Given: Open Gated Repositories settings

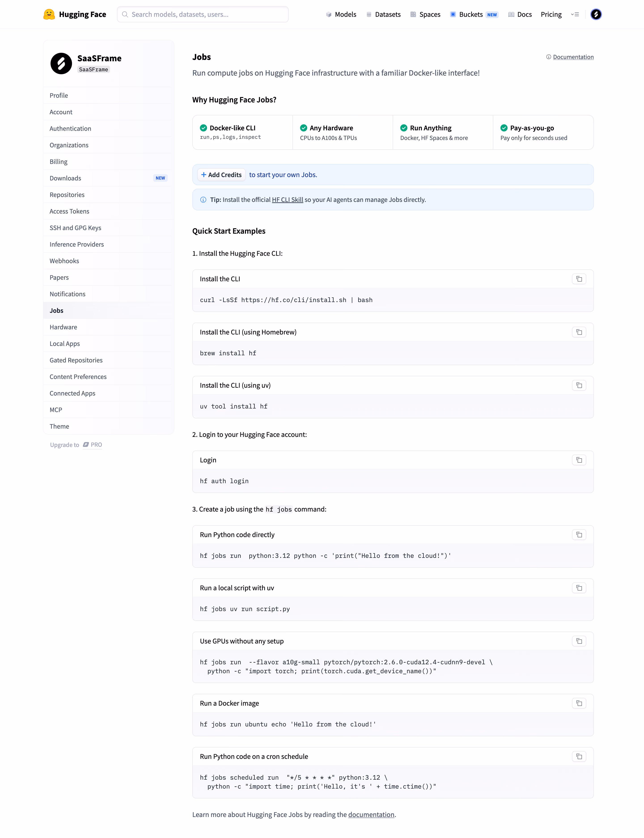Looking at the screenshot, I should pyautogui.click(x=108, y=360).
